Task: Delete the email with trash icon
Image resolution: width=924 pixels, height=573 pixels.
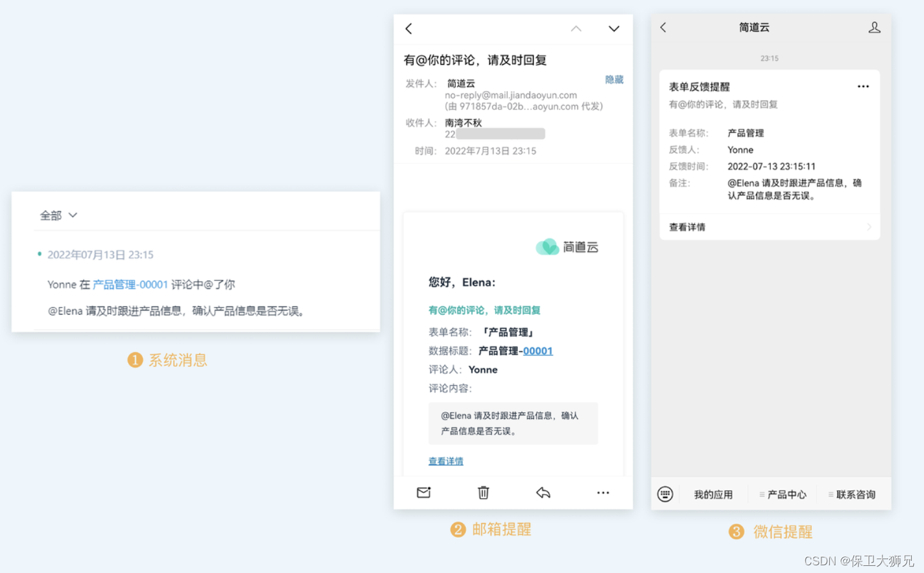Action: (x=483, y=492)
